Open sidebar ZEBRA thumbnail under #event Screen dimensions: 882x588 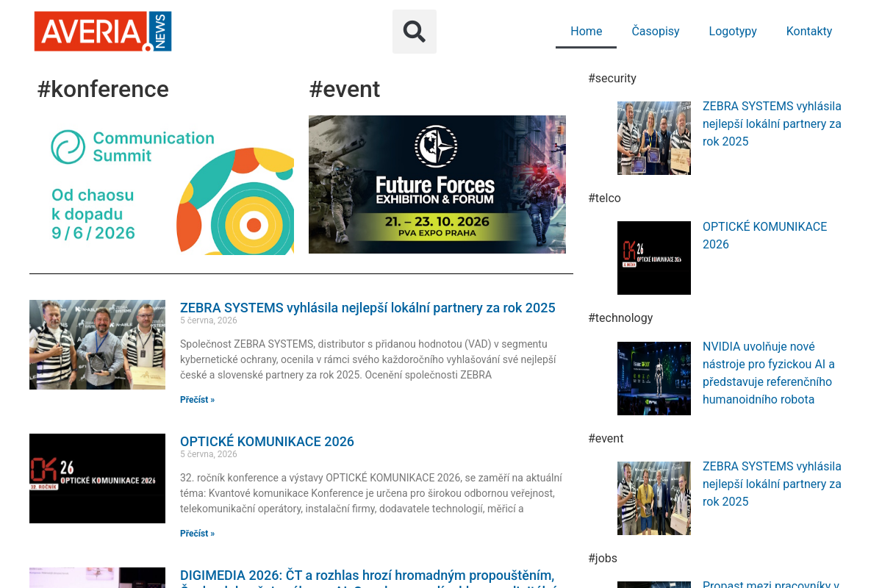tap(654, 498)
